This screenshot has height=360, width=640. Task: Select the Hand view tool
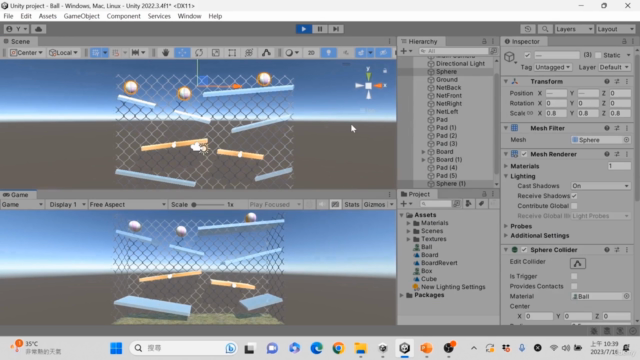165,53
